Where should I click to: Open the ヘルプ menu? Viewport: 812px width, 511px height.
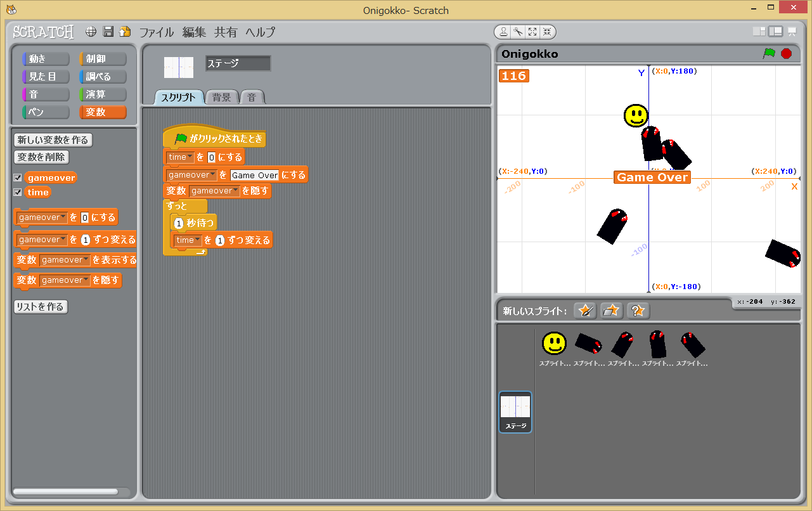(261, 32)
